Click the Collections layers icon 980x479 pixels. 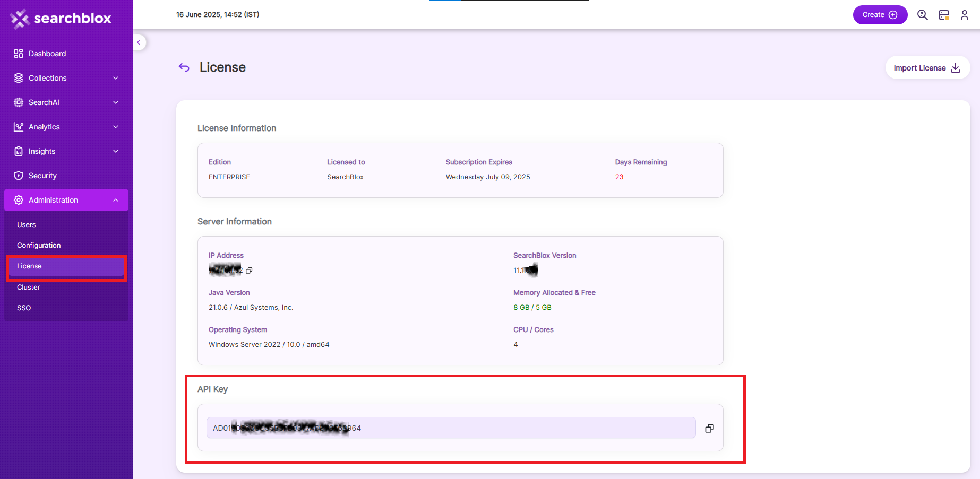click(x=19, y=78)
